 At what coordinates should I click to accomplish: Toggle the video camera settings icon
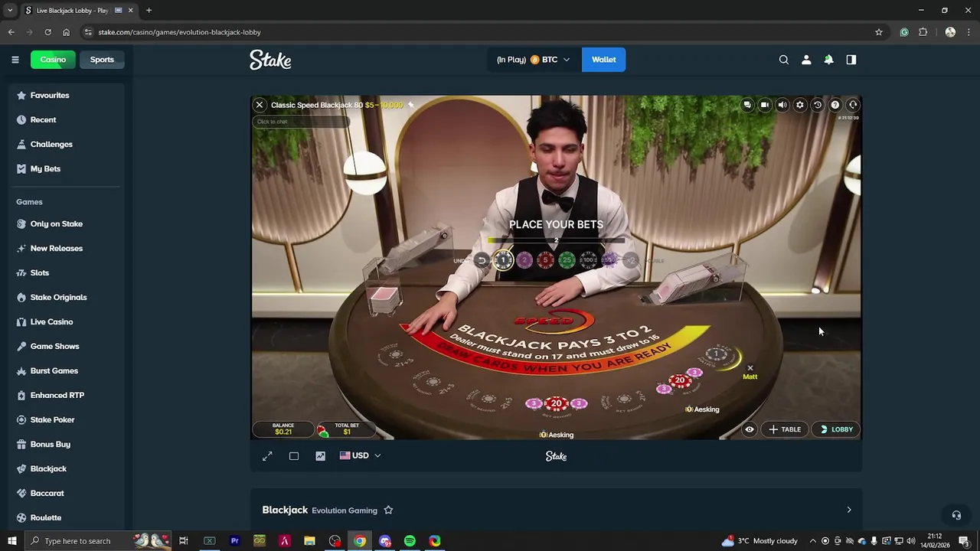pyautogui.click(x=765, y=105)
